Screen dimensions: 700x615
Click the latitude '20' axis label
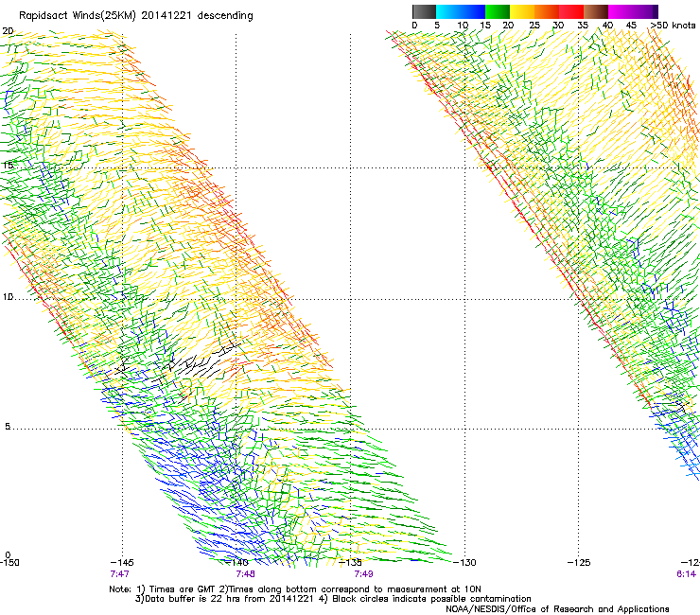tap(8, 31)
